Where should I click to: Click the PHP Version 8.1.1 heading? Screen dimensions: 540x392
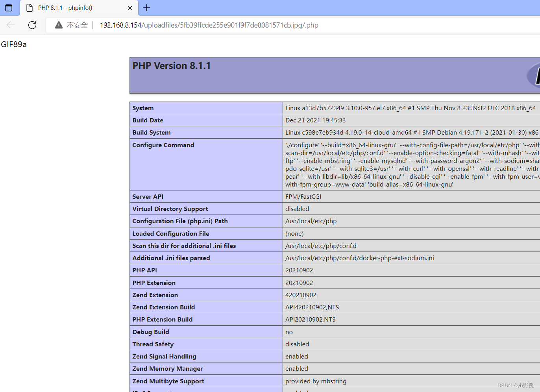(171, 65)
